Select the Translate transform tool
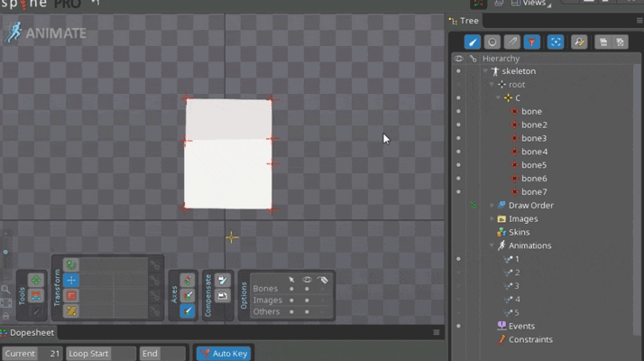 coord(71,281)
